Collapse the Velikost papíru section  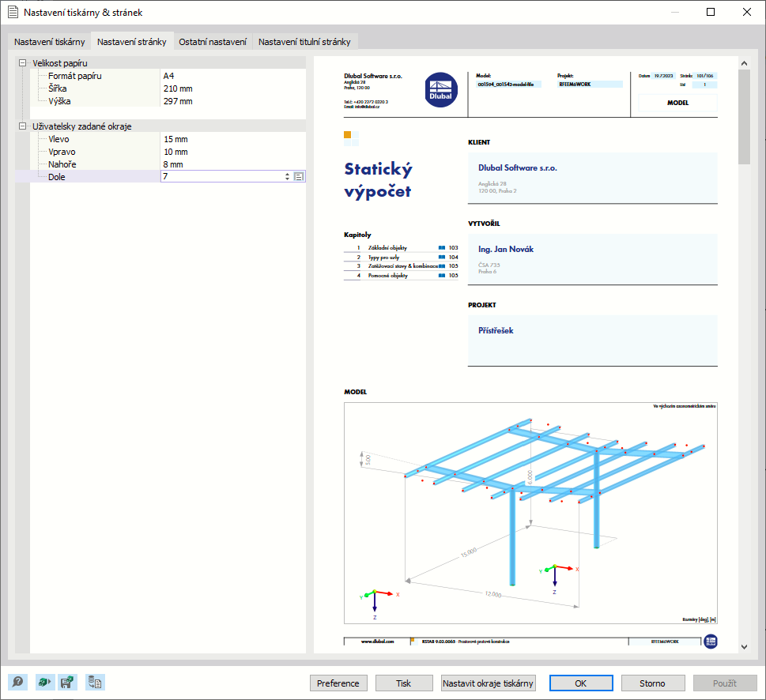22,63
